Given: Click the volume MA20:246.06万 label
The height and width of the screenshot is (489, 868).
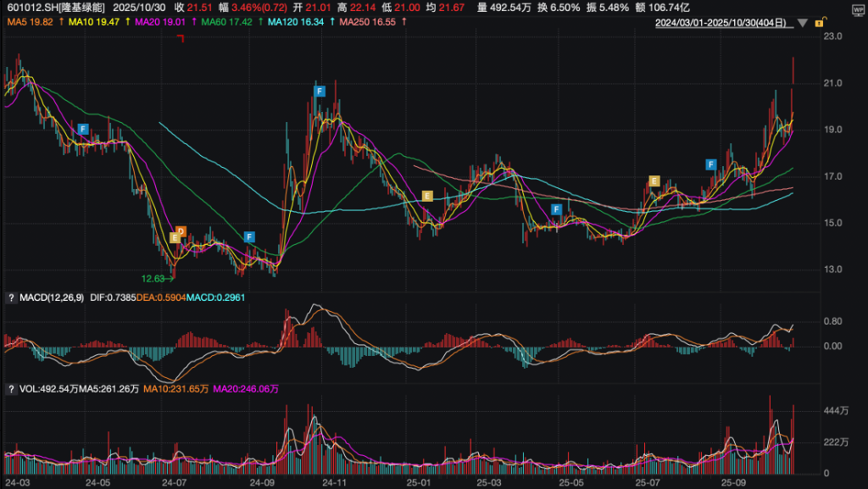Looking at the screenshot, I should [x=246, y=390].
